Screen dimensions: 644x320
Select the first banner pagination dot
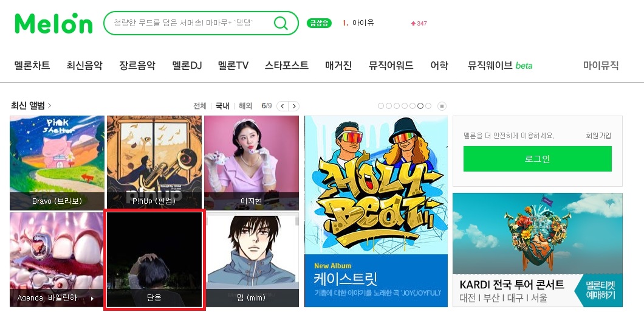click(x=381, y=106)
